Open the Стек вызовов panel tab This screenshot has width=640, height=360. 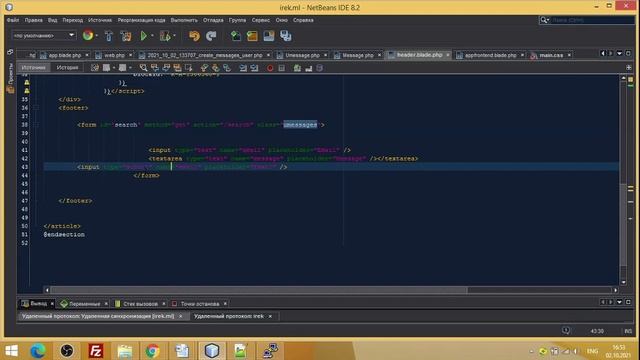140,304
